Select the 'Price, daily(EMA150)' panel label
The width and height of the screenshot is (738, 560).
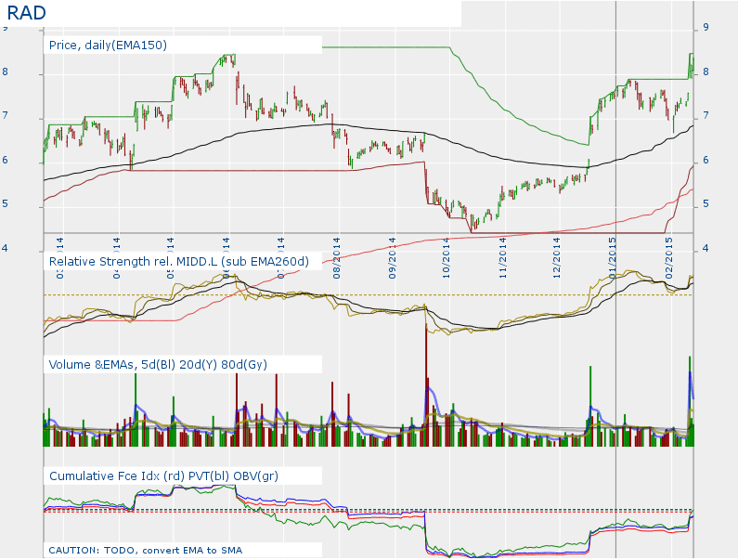[x=108, y=46]
